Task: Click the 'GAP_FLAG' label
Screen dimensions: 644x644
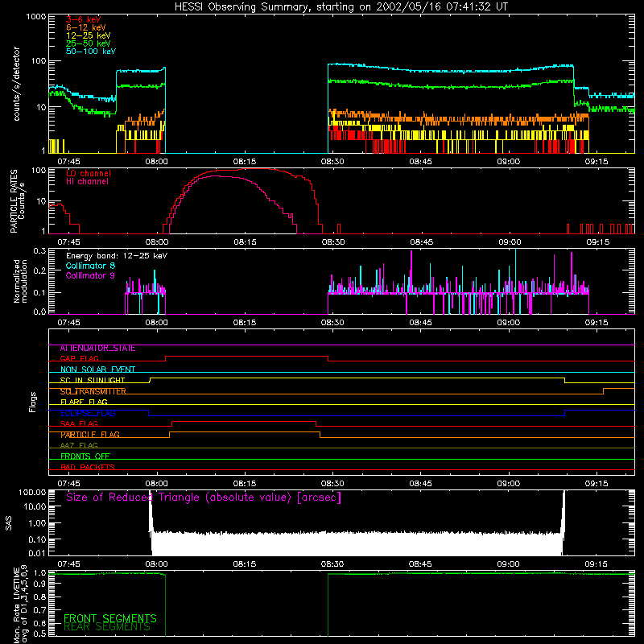Action: [x=79, y=358]
